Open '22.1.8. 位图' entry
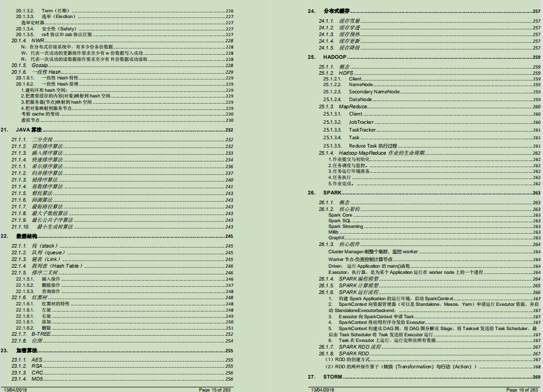Viewport: 543px width, 392px height. pyautogui.click(x=122, y=341)
